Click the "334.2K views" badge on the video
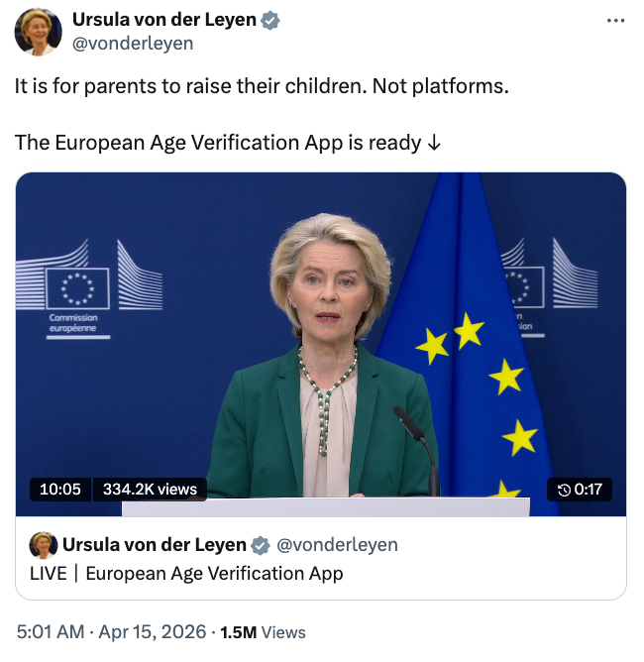The image size is (644, 662). tap(150, 489)
